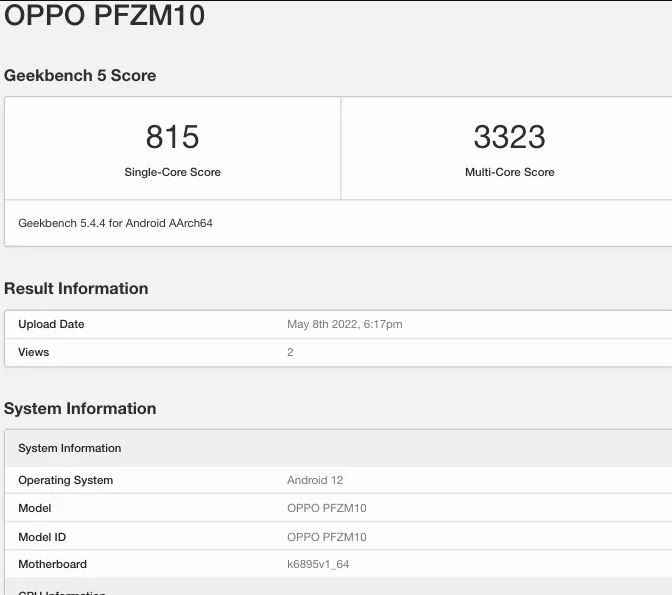
Task: Click the Result Information heading
Action: tap(76, 288)
